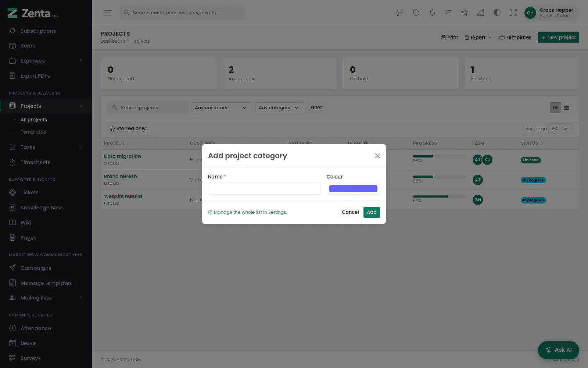Screen dimensions: 588x368
Task: Open the Any category dropdown
Action: click(280, 108)
